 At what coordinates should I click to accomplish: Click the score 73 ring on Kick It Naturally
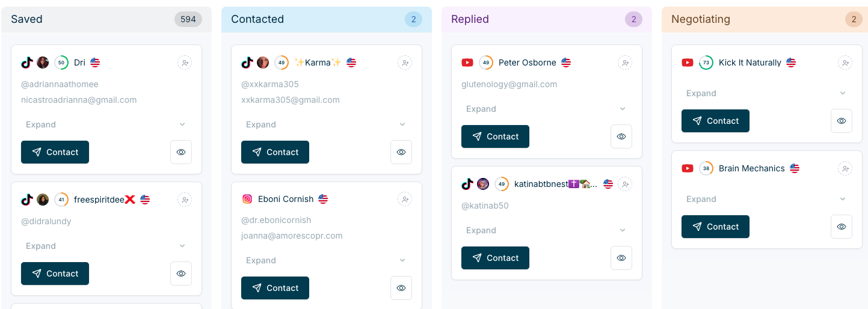pos(706,63)
